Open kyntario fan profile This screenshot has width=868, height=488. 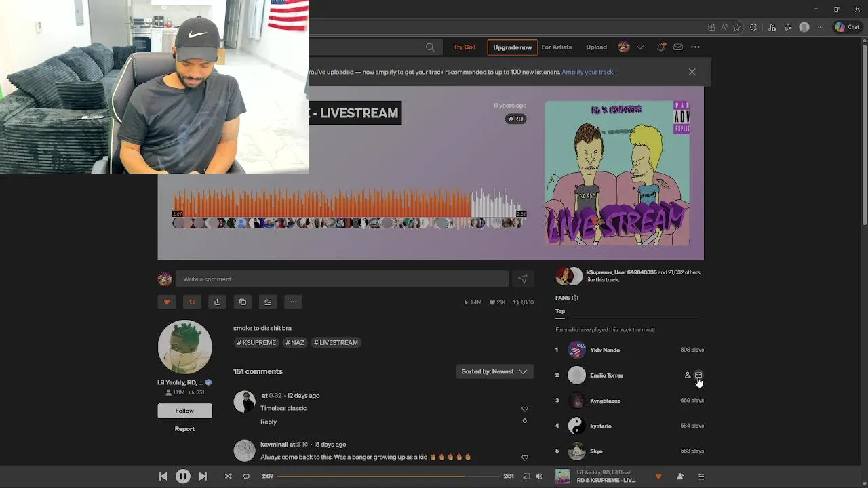click(x=601, y=426)
